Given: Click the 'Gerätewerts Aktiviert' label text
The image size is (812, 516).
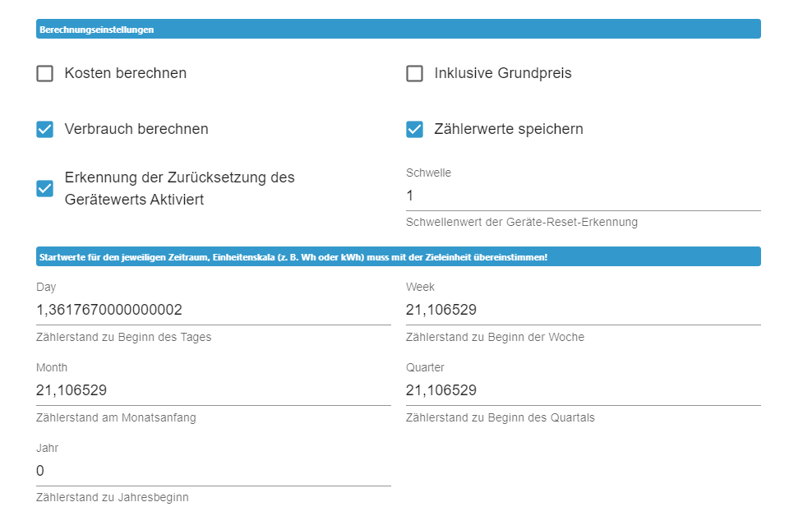Looking at the screenshot, I should [134, 200].
